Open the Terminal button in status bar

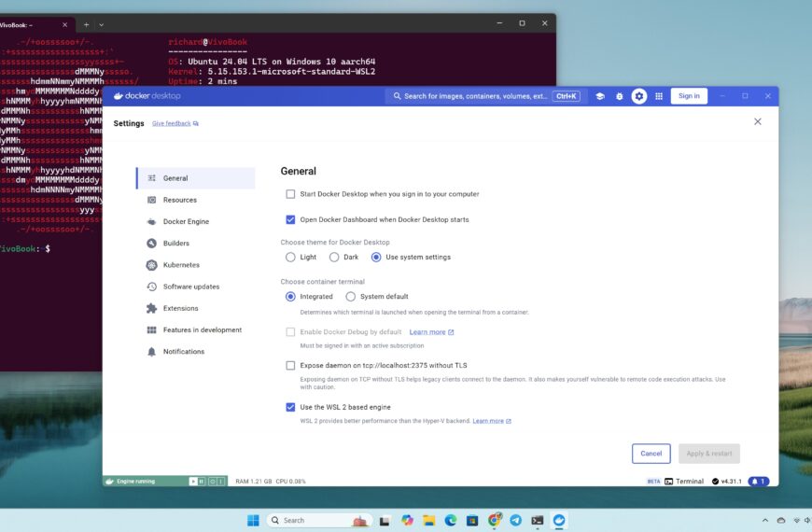point(684,482)
